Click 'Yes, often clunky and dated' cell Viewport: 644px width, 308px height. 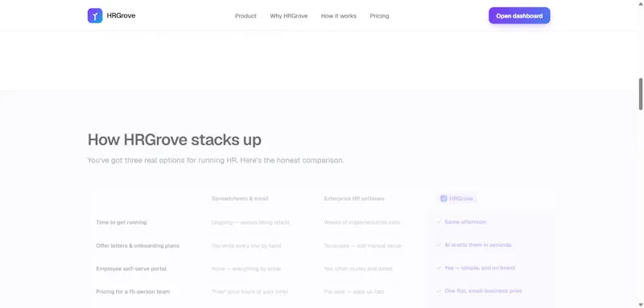358,269
